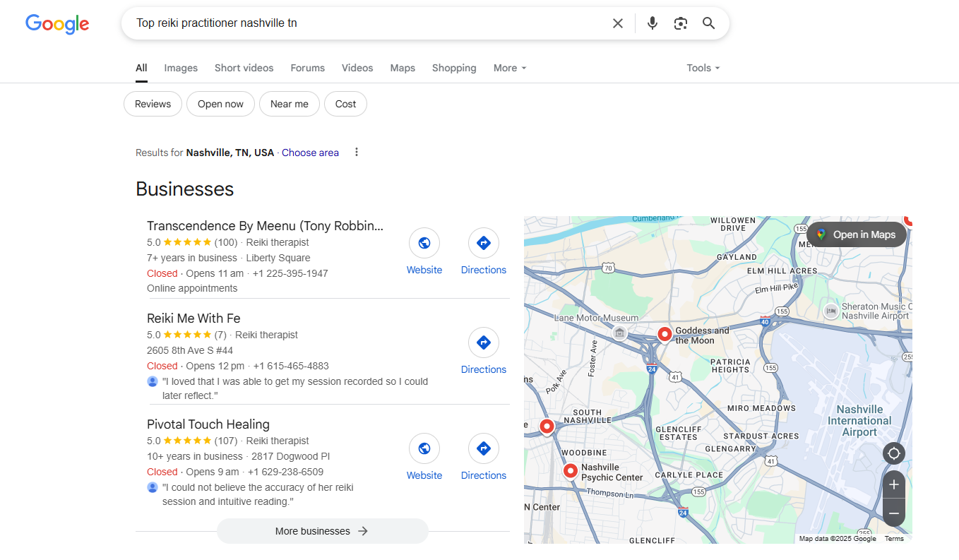Get directions to Reiki Me With Fe
This screenshot has height=560, width=959.
tap(484, 352)
